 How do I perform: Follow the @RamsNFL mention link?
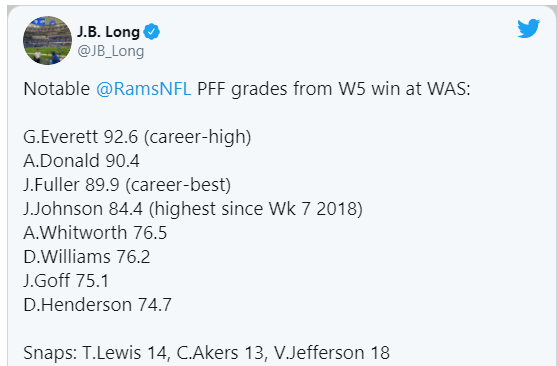[144, 89]
